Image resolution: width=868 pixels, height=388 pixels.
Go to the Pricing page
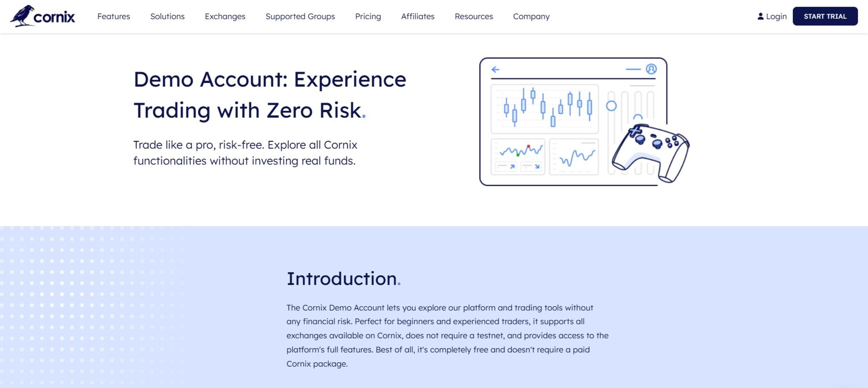click(368, 16)
